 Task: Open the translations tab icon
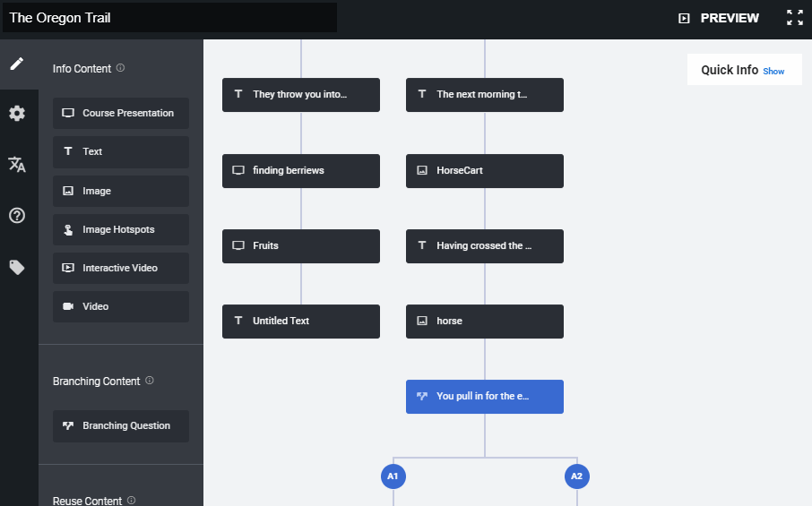click(17, 164)
